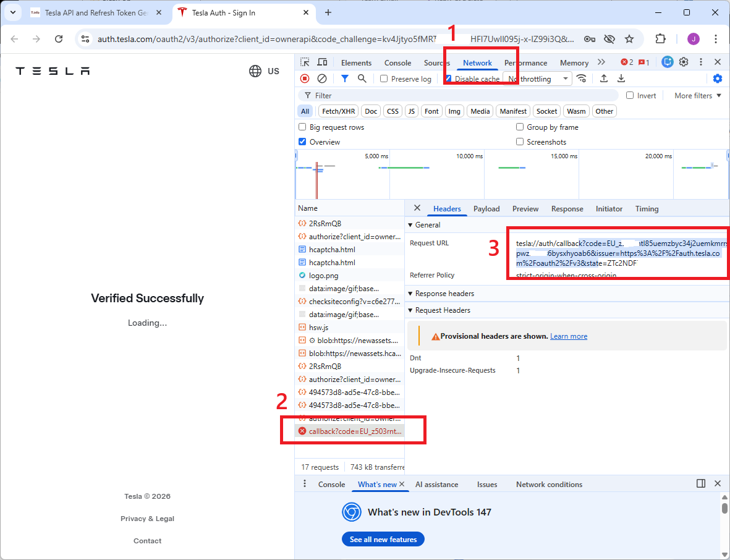Open Network conditions drawer tab
The height and width of the screenshot is (560, 730).
tap(549, 485)
